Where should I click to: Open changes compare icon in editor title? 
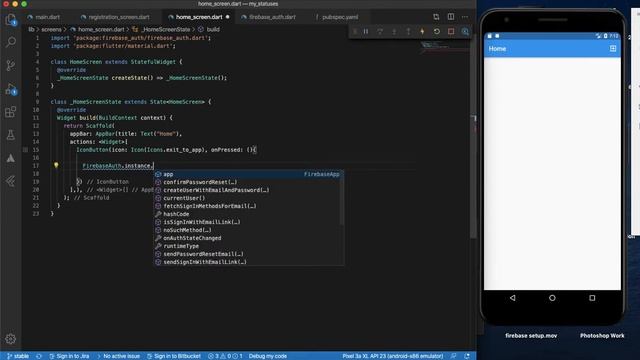pyautogui.click(x=436, y=17)
